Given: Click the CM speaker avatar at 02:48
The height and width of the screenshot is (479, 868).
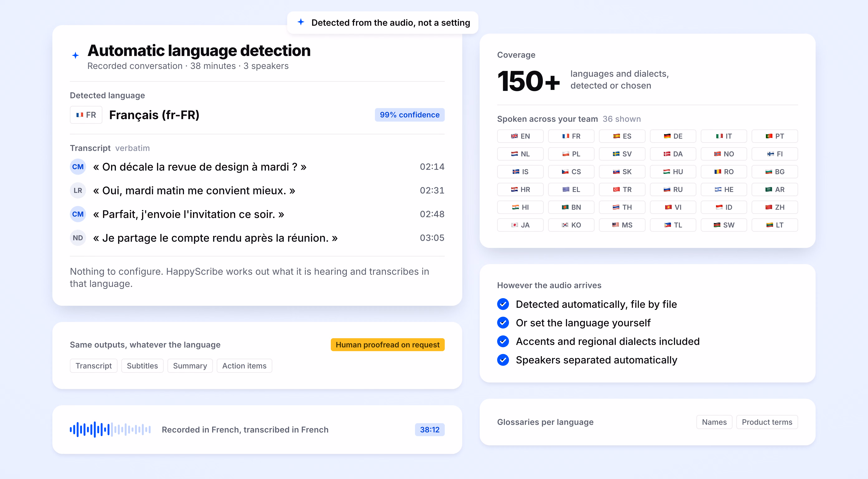Looking at the screenshot, I should click(78, 214).
